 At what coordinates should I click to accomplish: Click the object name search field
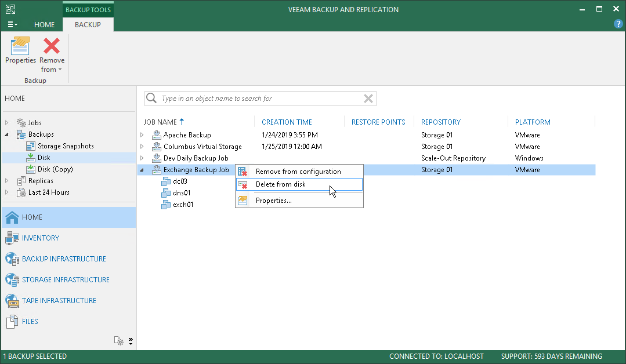(x=261, y=99)
